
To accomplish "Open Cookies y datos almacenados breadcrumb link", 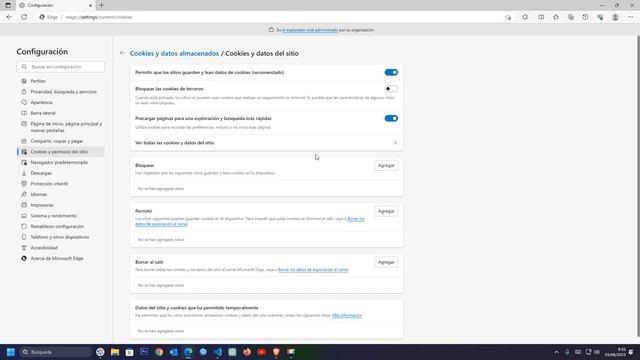I will (x=174, y=53).
